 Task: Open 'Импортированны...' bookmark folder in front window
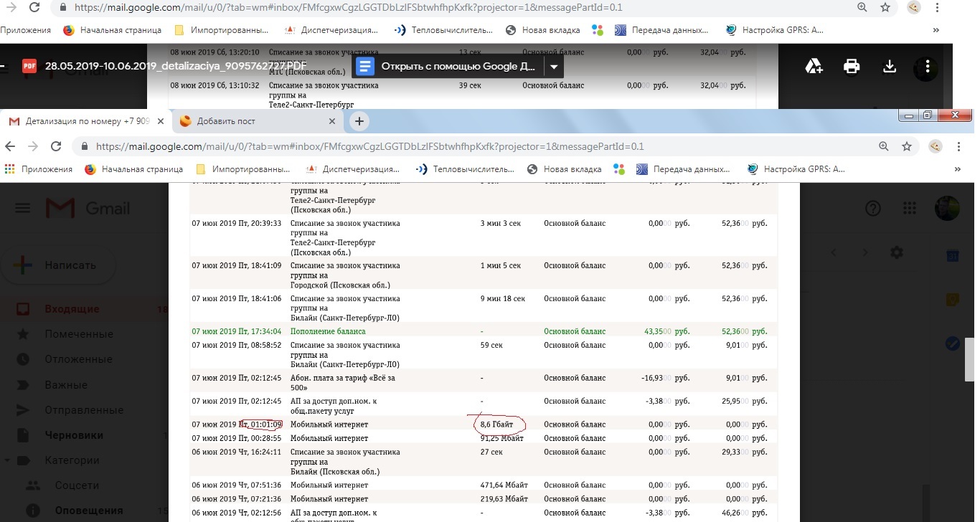242,169
